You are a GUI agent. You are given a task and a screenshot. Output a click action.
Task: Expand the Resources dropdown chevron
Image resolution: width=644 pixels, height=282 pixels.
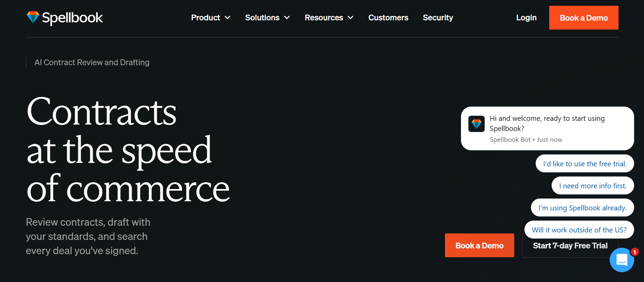[351, 18]
